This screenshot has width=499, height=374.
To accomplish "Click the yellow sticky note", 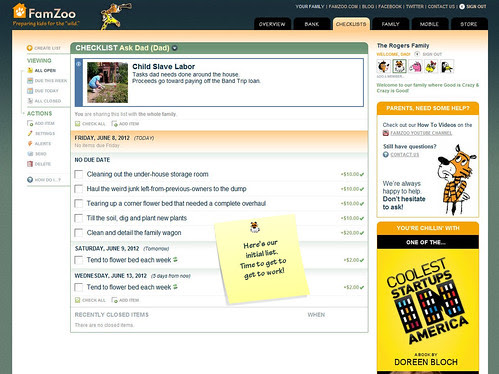I will pos(262,258).
